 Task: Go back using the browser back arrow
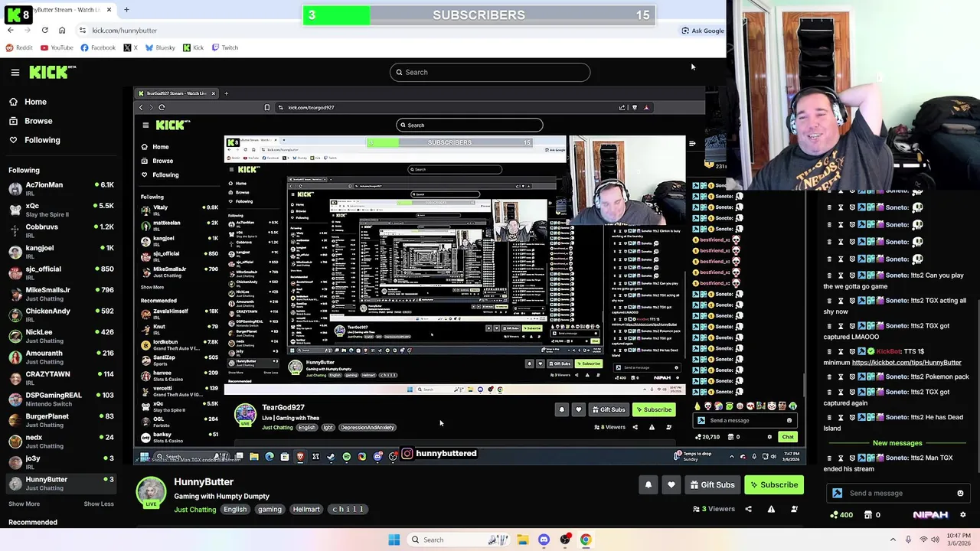[11, 31]
